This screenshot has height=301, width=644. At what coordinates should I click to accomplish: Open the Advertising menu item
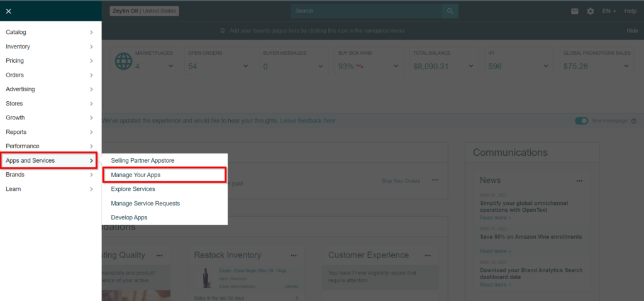click(x=50, y=89)
